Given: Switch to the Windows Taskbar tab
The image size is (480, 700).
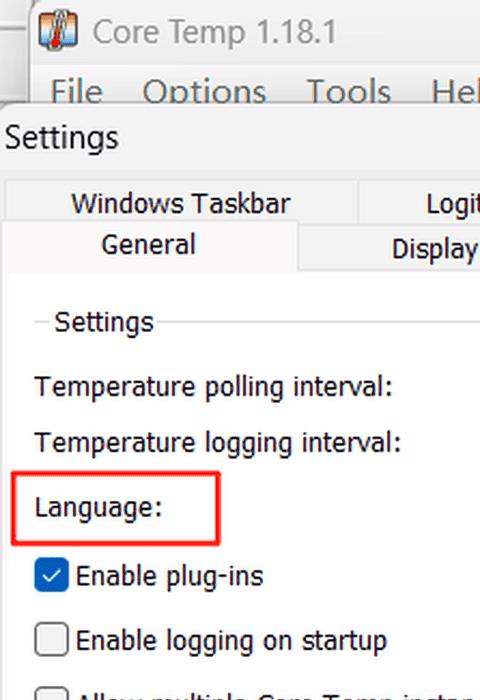Looking at the screenshot, I should tap(181, 203).
